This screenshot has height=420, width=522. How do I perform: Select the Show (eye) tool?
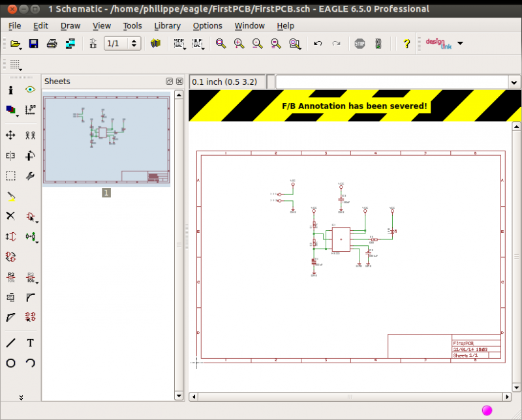(30, 89)
